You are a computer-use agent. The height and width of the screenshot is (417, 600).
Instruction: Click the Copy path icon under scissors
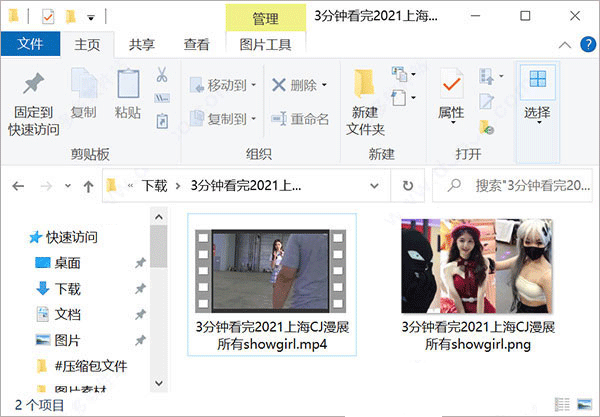pos(162,98)
